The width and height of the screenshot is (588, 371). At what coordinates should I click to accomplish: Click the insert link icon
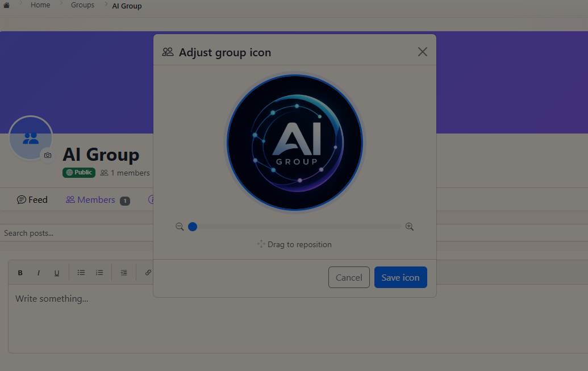pyautogui.click(x=148, y=273)
